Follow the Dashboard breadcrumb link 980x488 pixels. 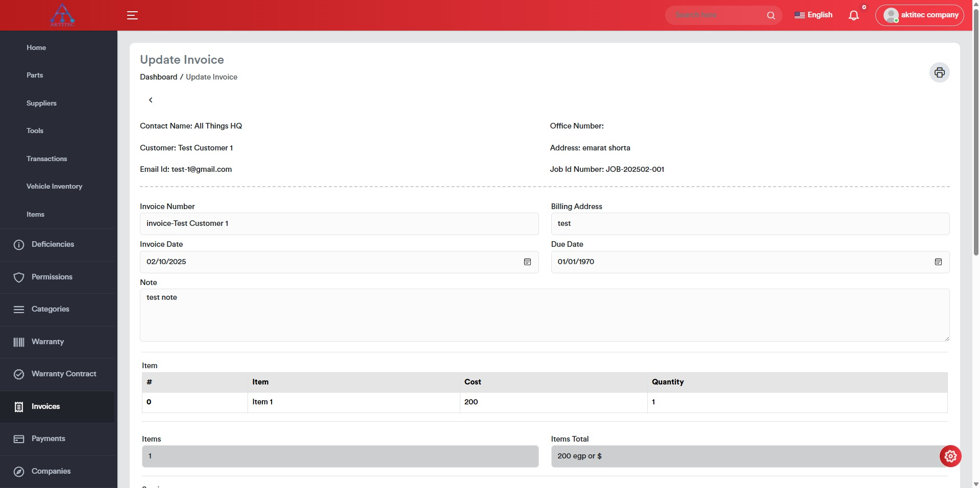(159, 77)
